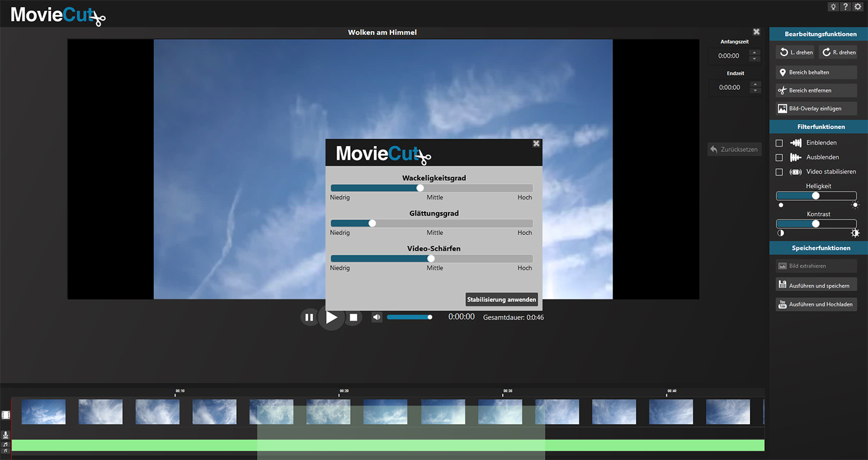This screenshot has width=868, height=460.
Task: Click the film strip video track icon
Action: click(6, 415)
